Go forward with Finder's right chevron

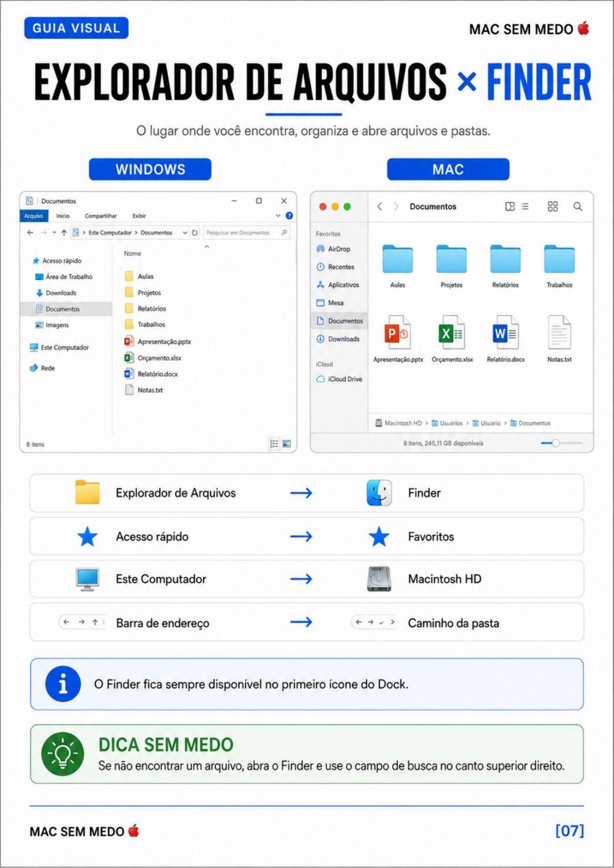coord(396,206)
